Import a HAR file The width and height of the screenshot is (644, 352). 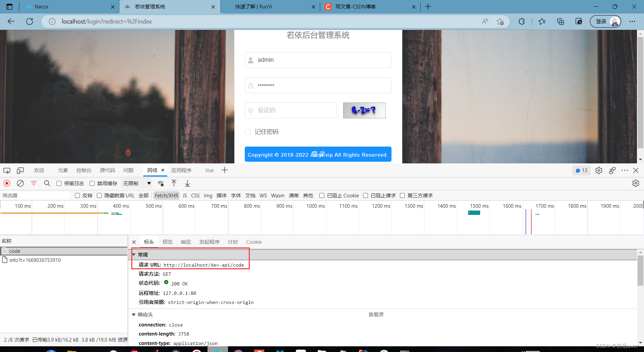[x=174, y=183]
